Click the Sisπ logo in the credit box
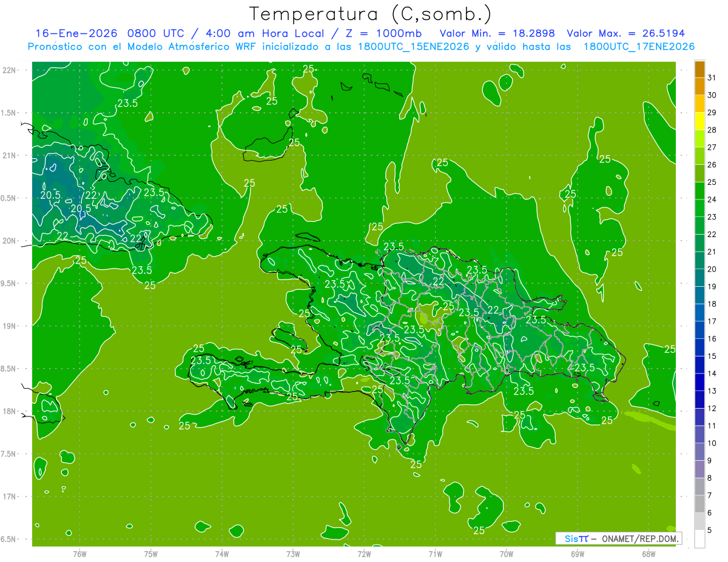Image resolution: width=728 pixels, height=562 pixels. [576, 538]
